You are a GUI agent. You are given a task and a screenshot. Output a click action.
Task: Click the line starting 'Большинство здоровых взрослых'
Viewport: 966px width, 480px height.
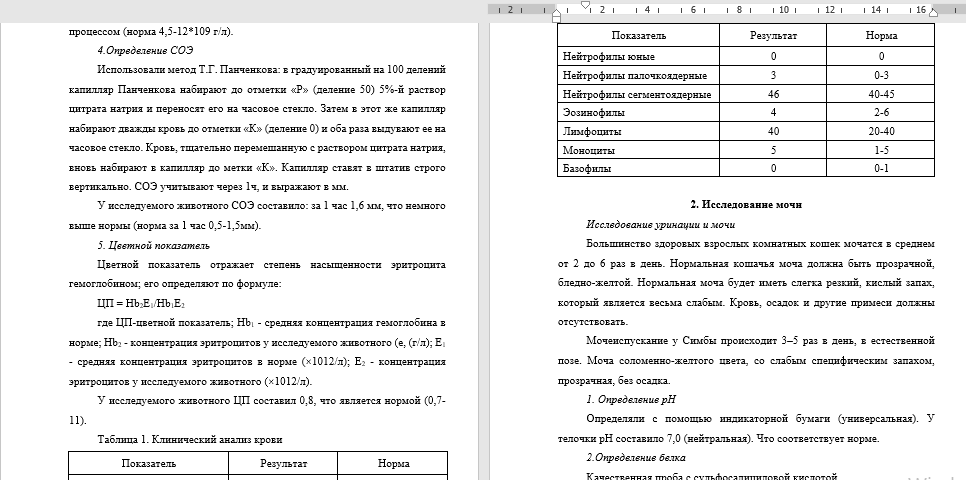pos(760,244)
